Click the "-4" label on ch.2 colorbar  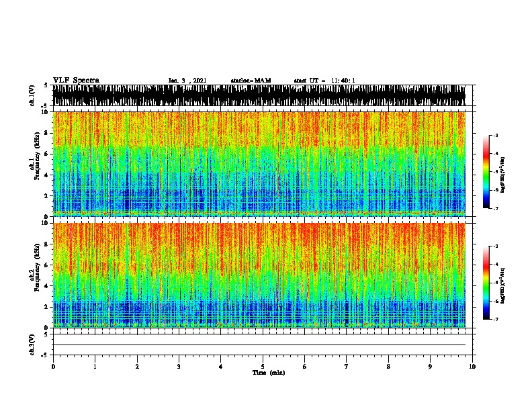click(x=495, y=265)
